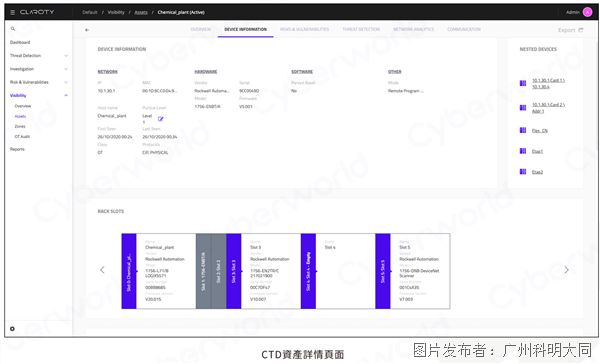Select the purple Slot 3 bar
Image resolution: width=600 pixels, height=364 pixels.
click(234, 271)
